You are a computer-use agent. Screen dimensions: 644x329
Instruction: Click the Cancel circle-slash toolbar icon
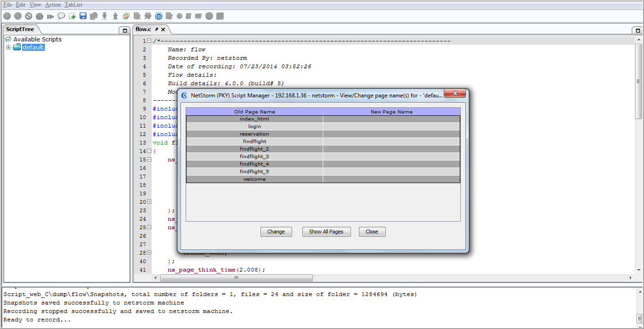(29, 16)
